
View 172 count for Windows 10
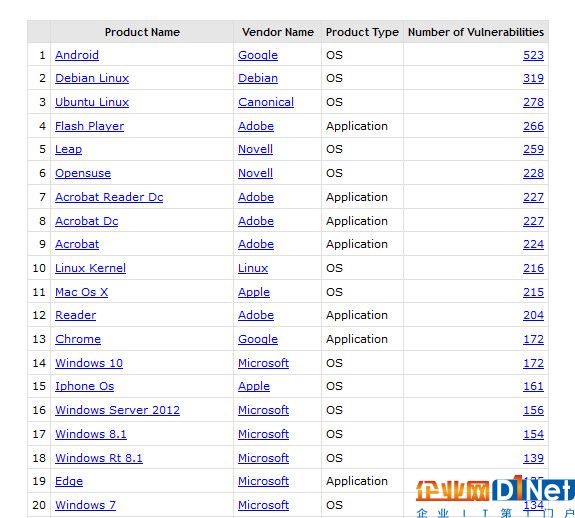click(x=533, y=363)
